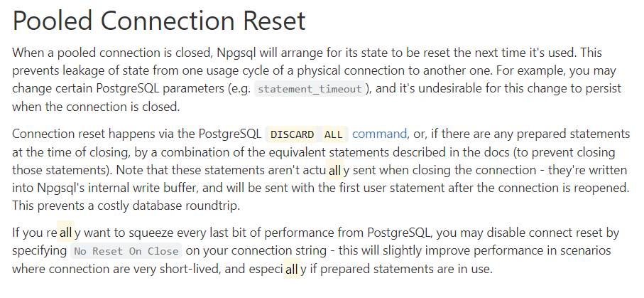Image resolution: width=644 pixels, height=298 pixels.
Task: Click the word DISCARD in the code snippet
Action: [292, 135]
